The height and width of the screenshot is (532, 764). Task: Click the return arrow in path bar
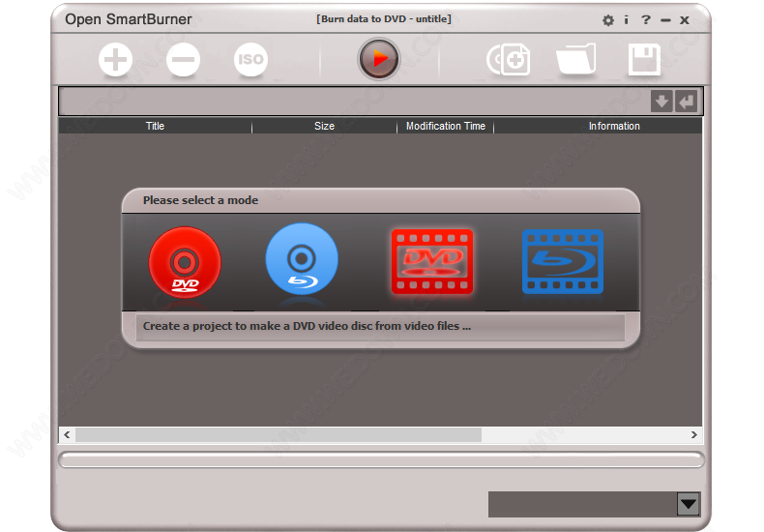[x=687, y=102]
